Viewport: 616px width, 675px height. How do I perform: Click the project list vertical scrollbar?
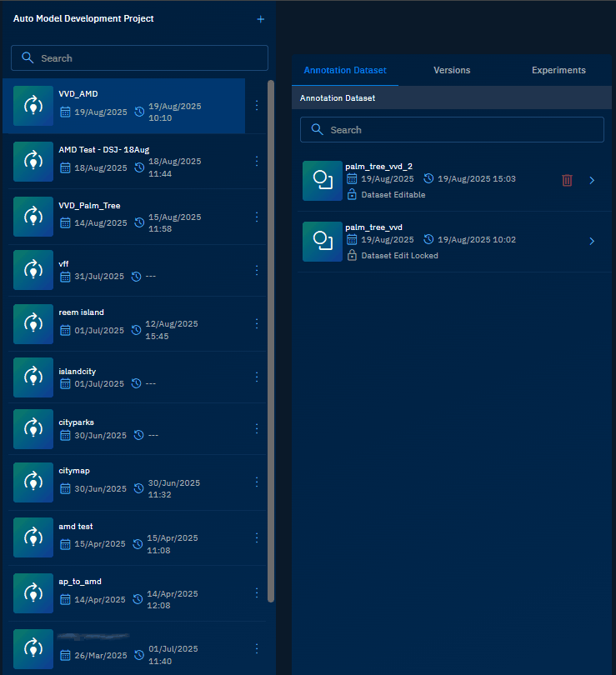pyautogui.click(x=270, y=333)
